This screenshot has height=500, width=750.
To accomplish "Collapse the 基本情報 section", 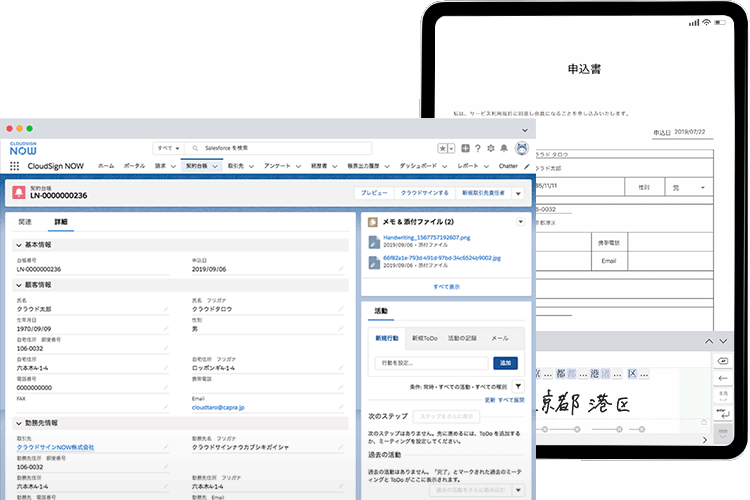I will 19,245.
